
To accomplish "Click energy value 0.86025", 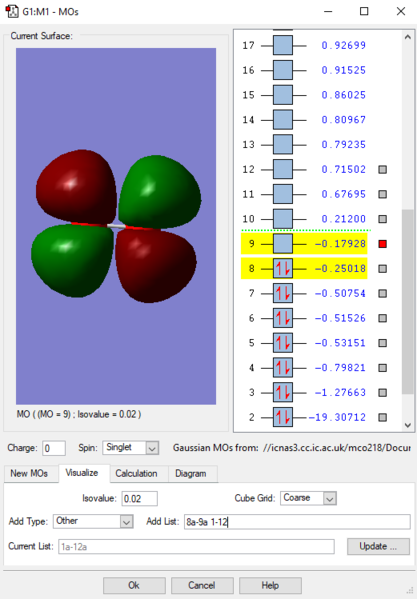I will point(343,95).
